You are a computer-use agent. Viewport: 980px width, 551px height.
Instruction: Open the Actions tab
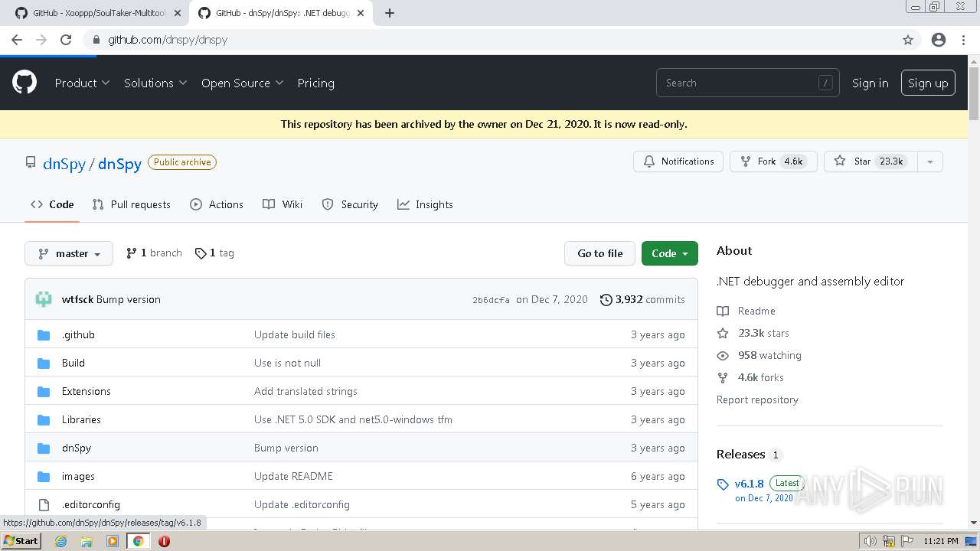point(217,204)
